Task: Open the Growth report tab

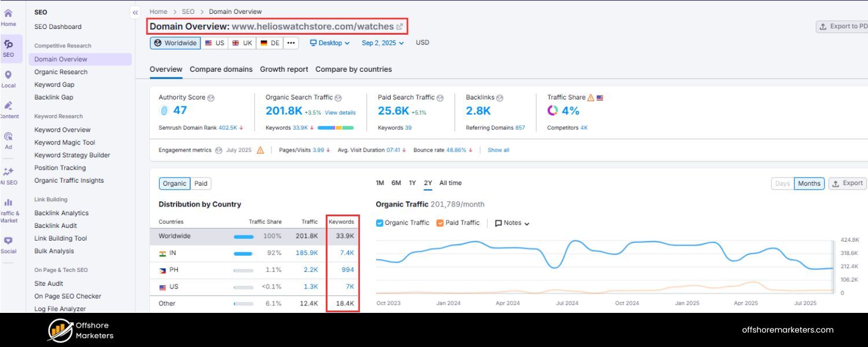Action: point(284,69)
